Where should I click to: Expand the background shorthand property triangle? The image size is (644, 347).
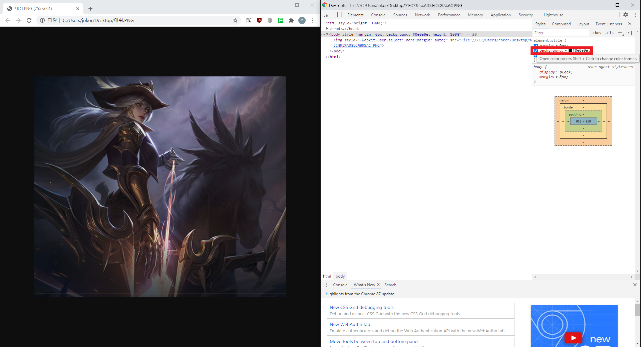566,51
